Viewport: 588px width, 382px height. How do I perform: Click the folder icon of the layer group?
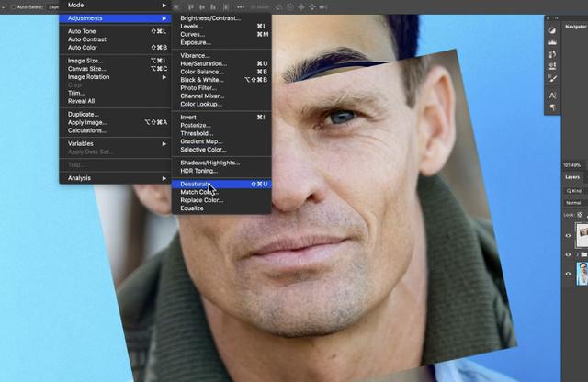[x=584, y=254]
